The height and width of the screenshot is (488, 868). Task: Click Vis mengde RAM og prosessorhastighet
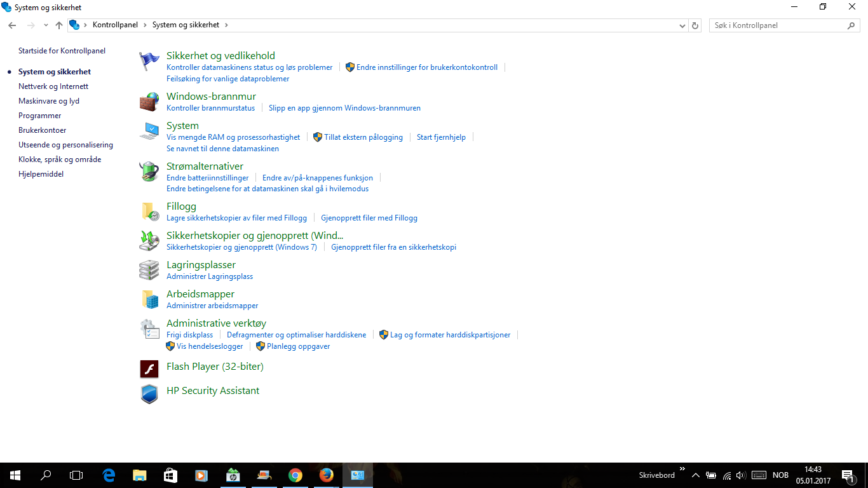(x=233, y=137)
